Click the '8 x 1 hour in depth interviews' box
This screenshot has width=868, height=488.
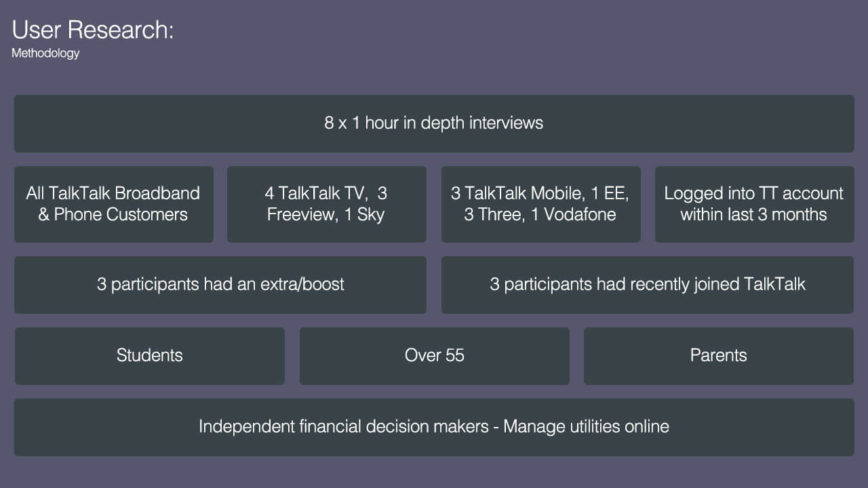[x=433, y=123]
